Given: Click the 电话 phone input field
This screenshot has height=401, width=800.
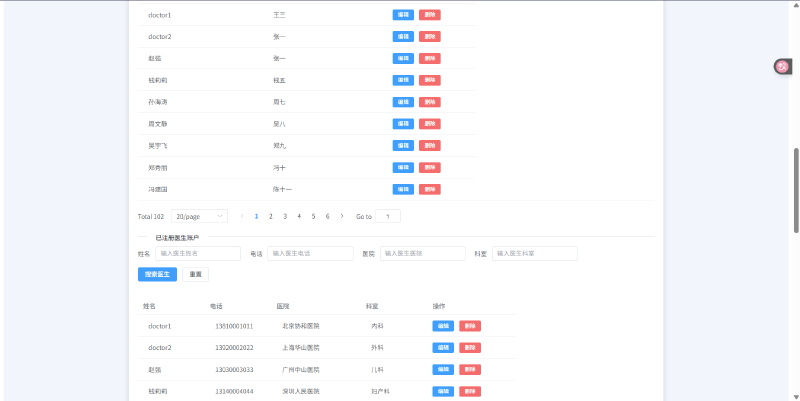Looking at the screenshot, I should pyautogui.click(x=310, y=254).
